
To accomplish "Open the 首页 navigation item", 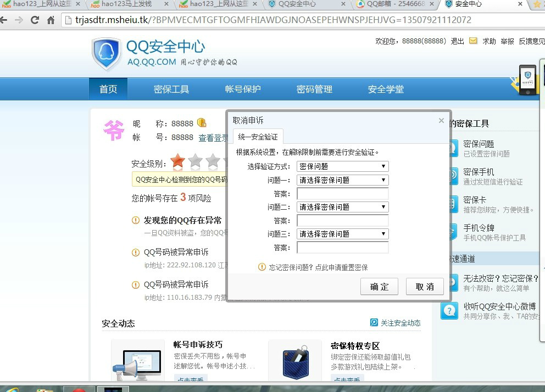I will [x=108, y=89].
